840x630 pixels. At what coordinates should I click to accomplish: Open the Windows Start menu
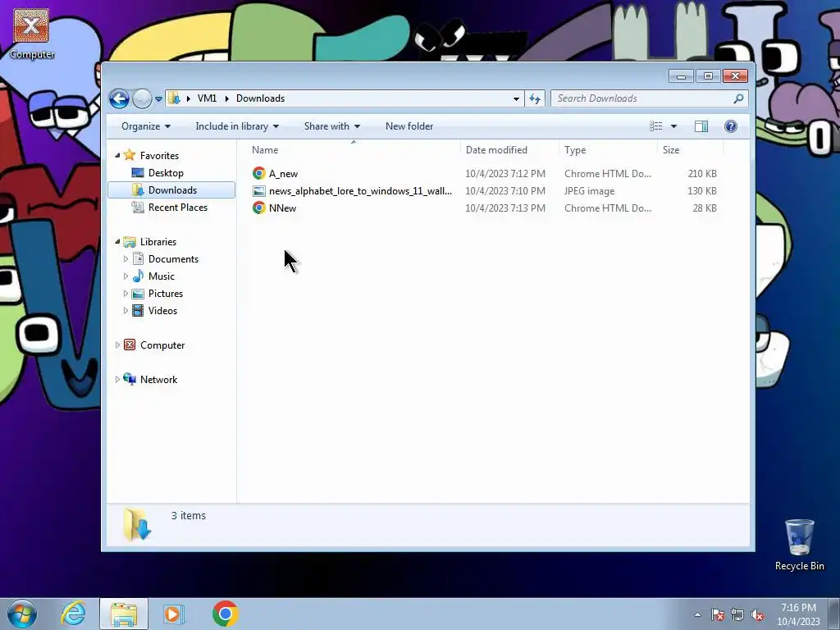21,614
